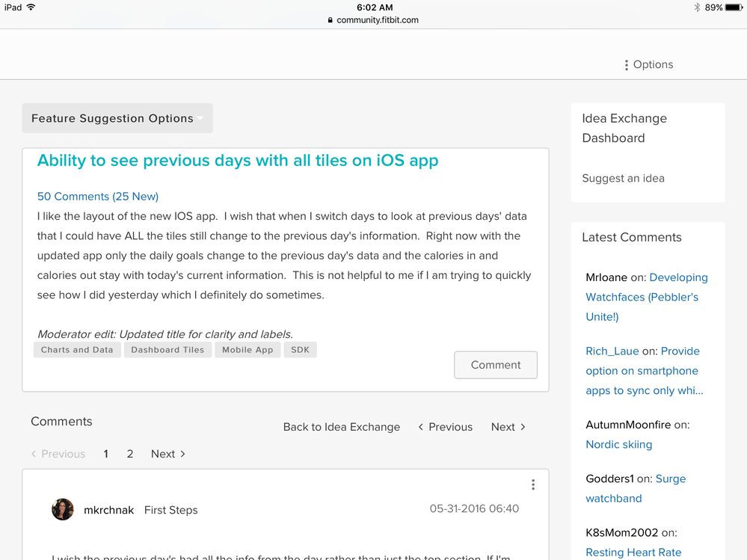Click the Mrloane commenter name
747x560 pixels.
coord(606,277)
